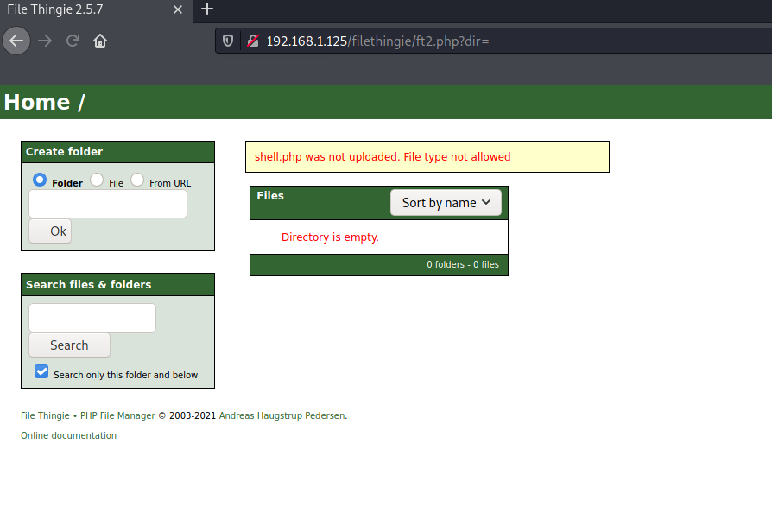Click the Home breadcrumb link
This screenshot has width=772, height=532.
tap(37, 102)
